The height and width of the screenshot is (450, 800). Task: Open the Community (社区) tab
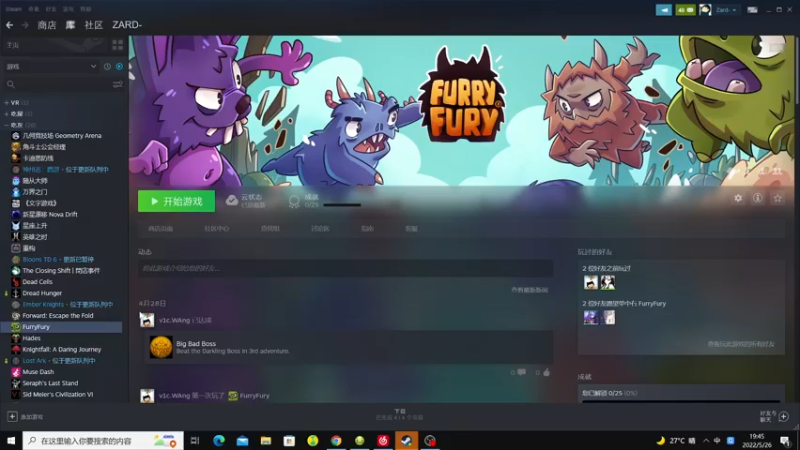pyautogui.click(x=94, y=24)
